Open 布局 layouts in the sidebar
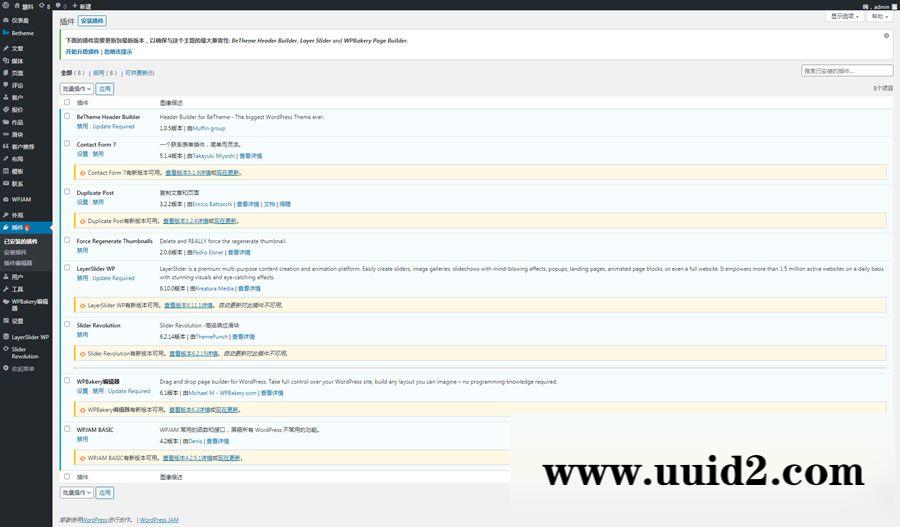Viewport: 900px width, 527px height. coord(17,159)
